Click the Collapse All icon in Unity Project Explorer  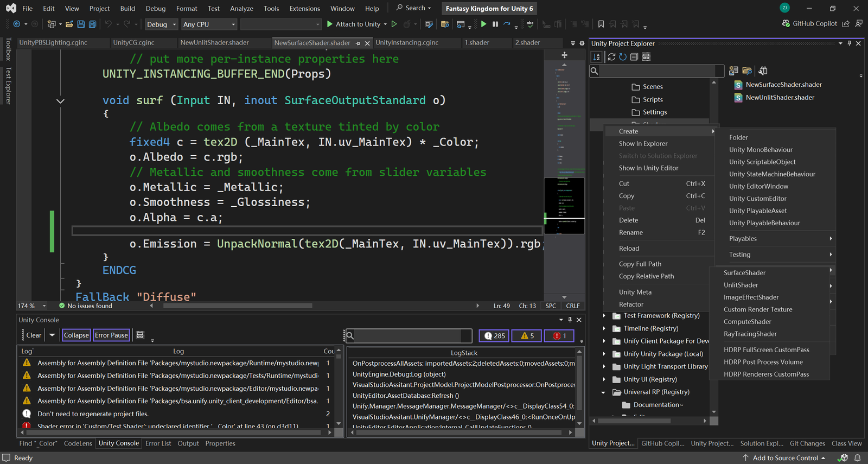pyautogui.click(x=634, y=56)
